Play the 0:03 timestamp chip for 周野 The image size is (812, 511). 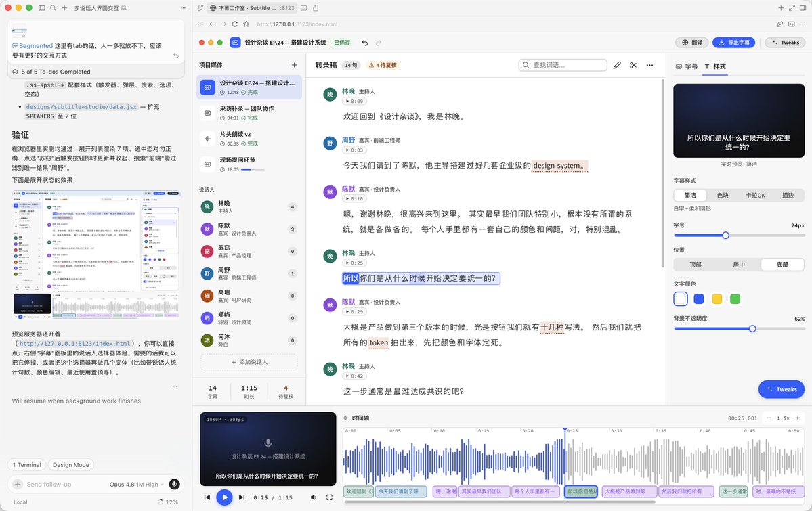[354, 150]
